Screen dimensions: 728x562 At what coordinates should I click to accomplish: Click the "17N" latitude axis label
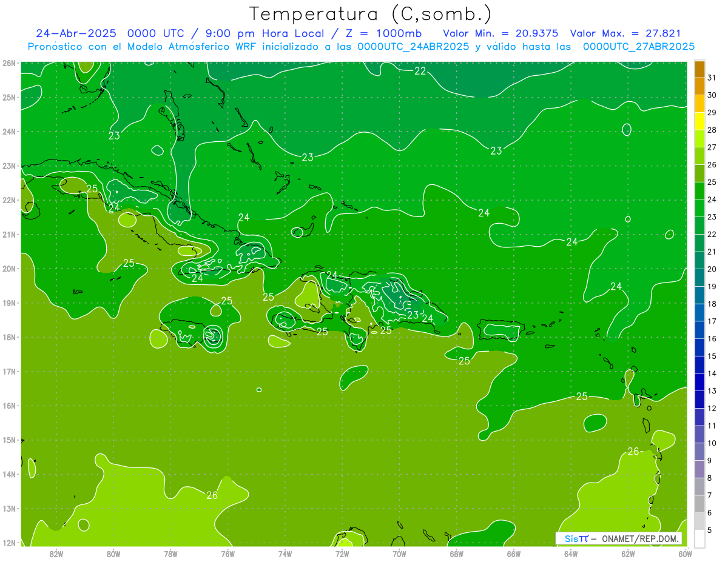click(9, 371)
